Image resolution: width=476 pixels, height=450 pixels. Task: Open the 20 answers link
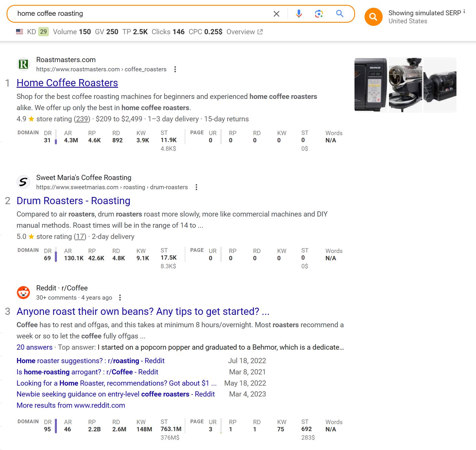(x=34, y=347)
